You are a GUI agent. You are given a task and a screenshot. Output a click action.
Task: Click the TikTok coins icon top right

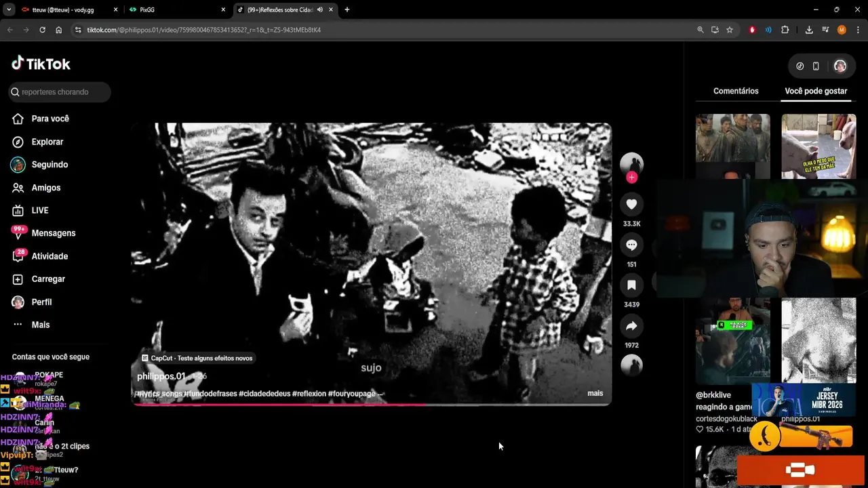(800, 66)
